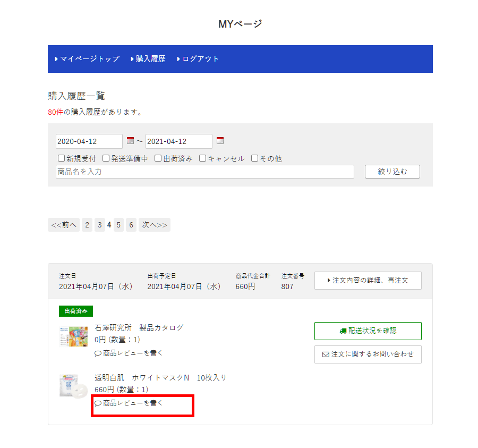Click the current page number 4

(109, 225)
